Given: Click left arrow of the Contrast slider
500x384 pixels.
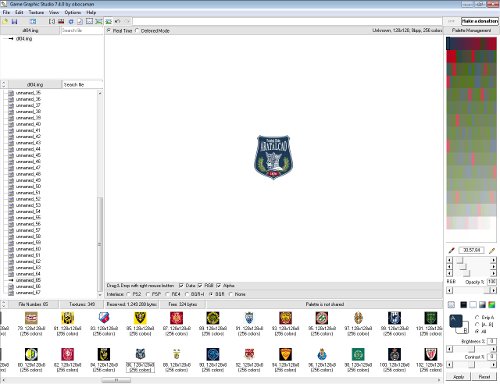Looking at the screenshot, I should [x=449, y=365].
